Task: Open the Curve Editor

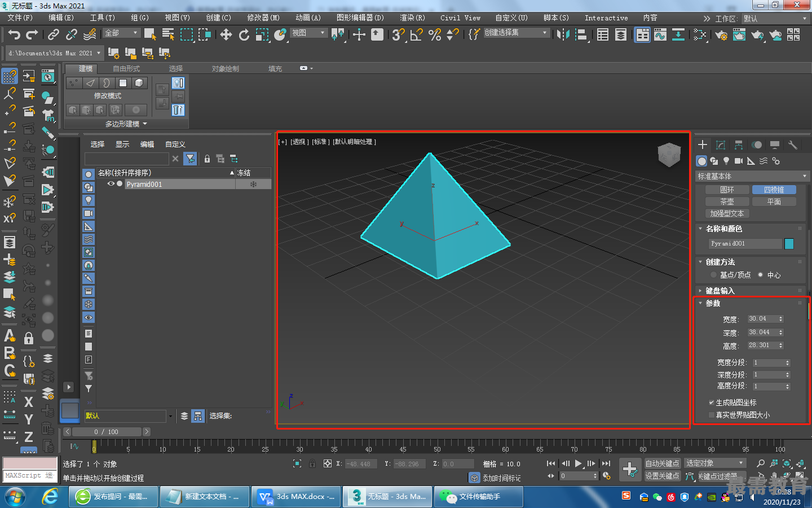Action: tap(660, 35)
